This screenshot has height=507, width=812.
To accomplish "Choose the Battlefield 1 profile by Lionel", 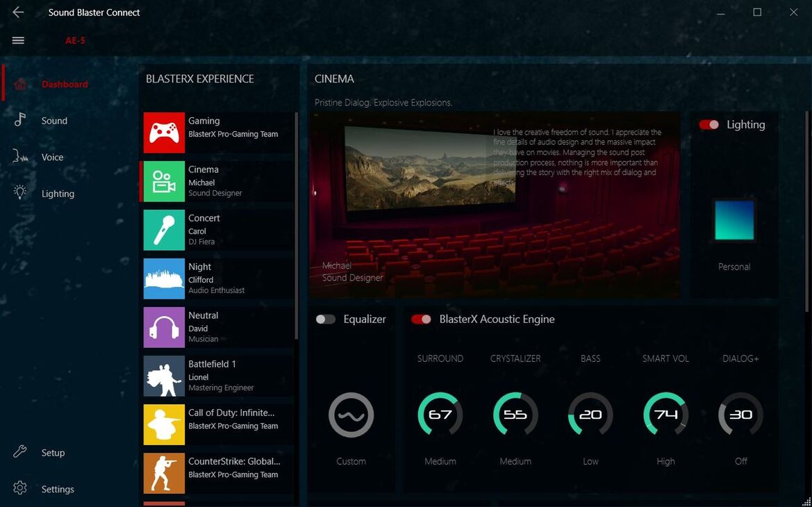I will click(x=218, y=376).
